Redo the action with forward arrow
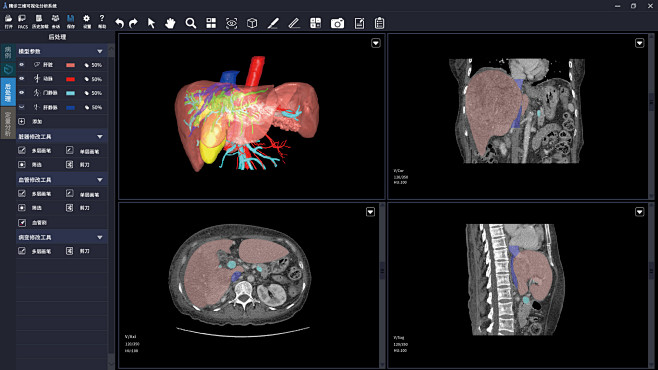Screen dimensions: 658x370 click(133, 23)
